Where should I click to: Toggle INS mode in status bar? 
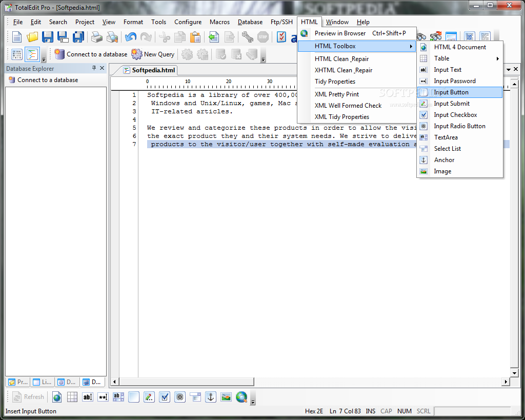370,411
